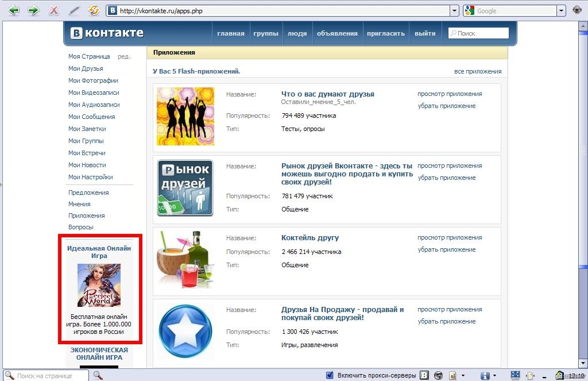Viewport: 588px width, 381px height.
Task: Go to Моя Страница in sidebar
Action: (89, 56)
